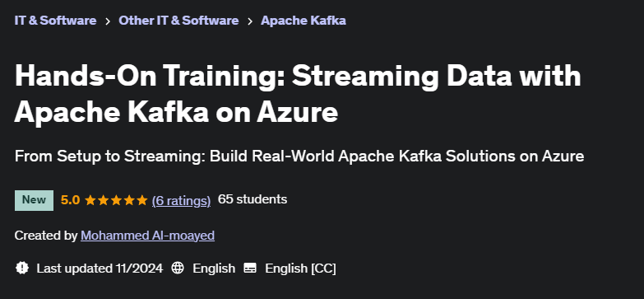Click the 65 students text
The height and width of the screenshot is (299, 644).
[x=253, y=199]
